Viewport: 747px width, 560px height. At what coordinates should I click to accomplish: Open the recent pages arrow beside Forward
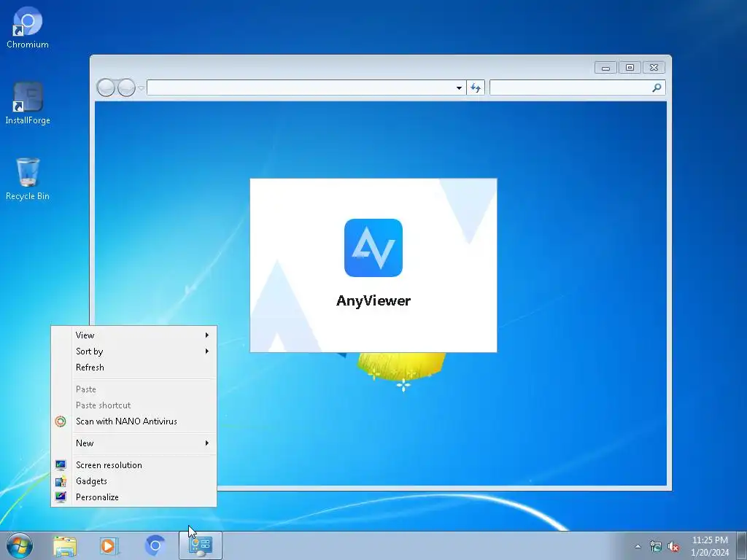pyautogui.click(x=141, y=88)
